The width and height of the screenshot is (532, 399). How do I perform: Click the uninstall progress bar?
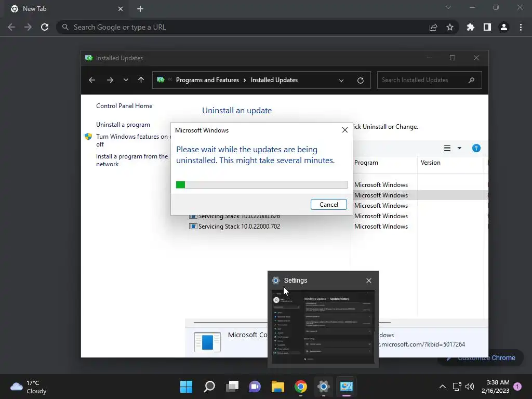click(x=262, y=184)
